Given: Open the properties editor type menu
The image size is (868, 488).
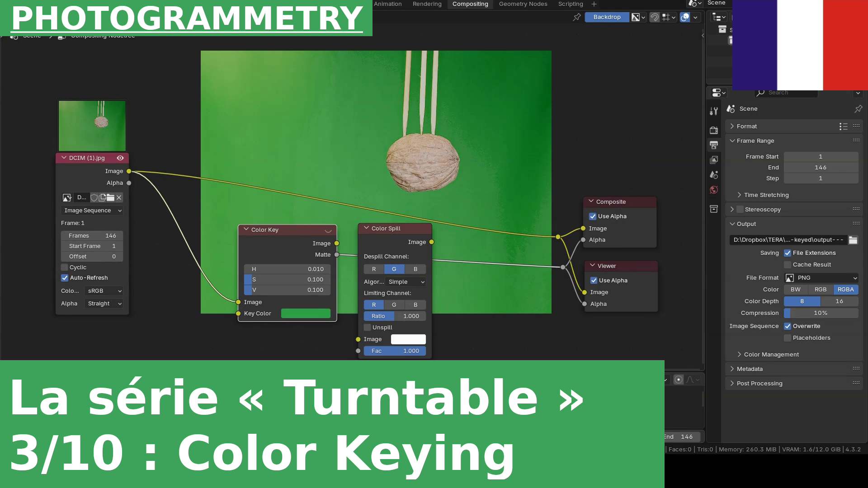Looking at the screenshot, I should (x=719, y=93).
